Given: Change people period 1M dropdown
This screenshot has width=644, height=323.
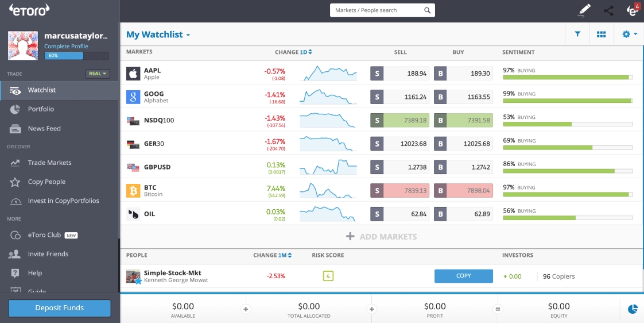Looking at the screenshot, I should click(x=285, y=255).
